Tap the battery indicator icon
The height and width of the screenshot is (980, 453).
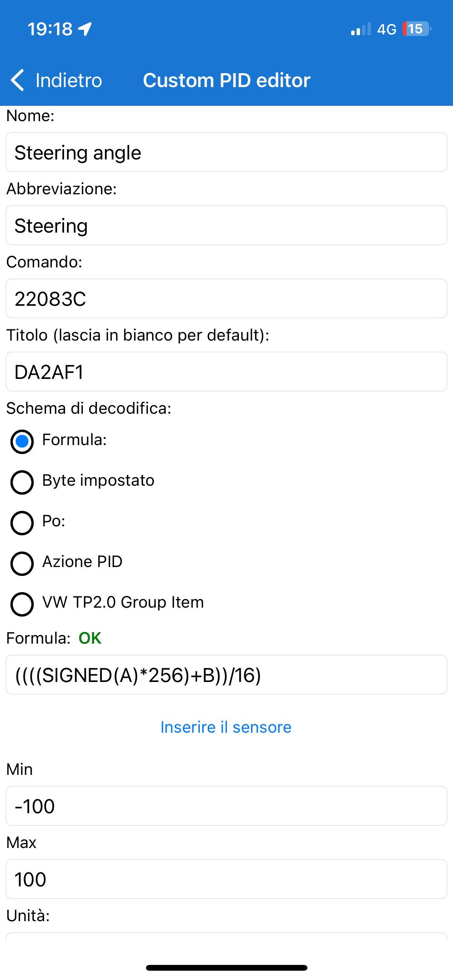point(417,29)
